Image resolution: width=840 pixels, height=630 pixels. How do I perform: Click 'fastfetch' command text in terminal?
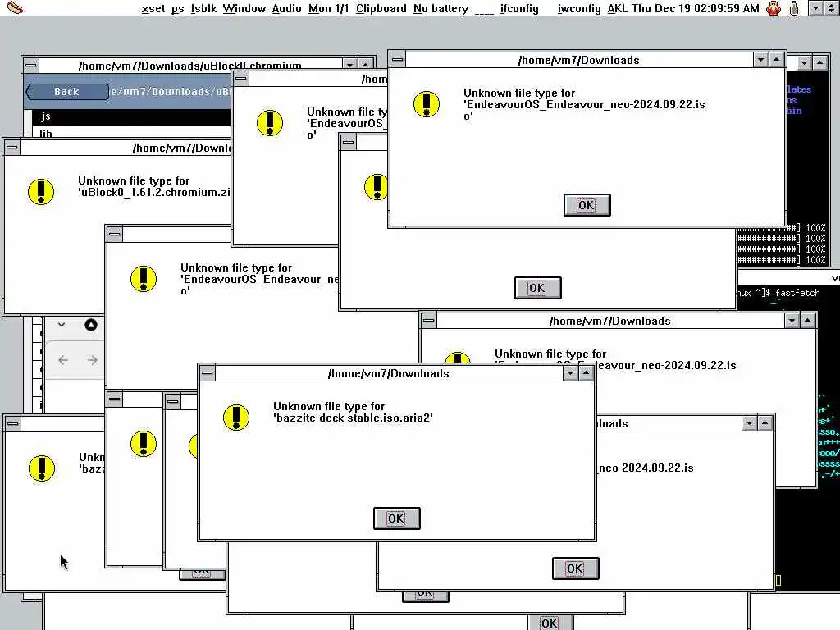click(797, 293)
